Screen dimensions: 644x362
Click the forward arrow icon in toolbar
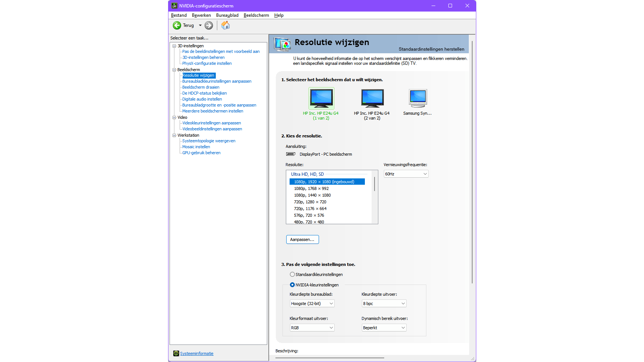(209, 25)
